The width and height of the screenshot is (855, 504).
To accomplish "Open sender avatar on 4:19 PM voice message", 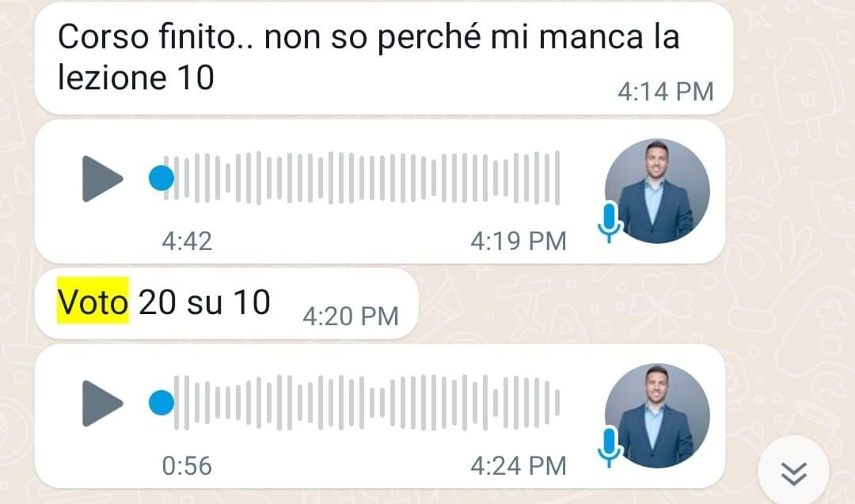I will (x=657, y=191).
